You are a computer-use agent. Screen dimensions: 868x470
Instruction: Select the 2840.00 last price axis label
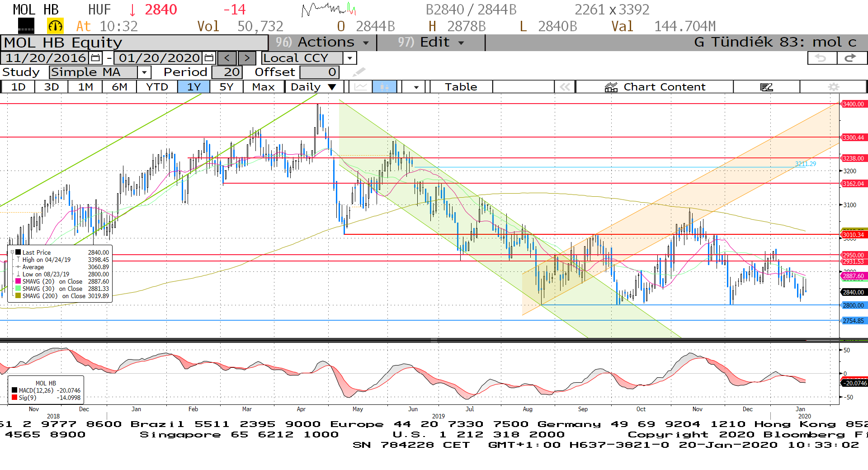pos(854,292)
